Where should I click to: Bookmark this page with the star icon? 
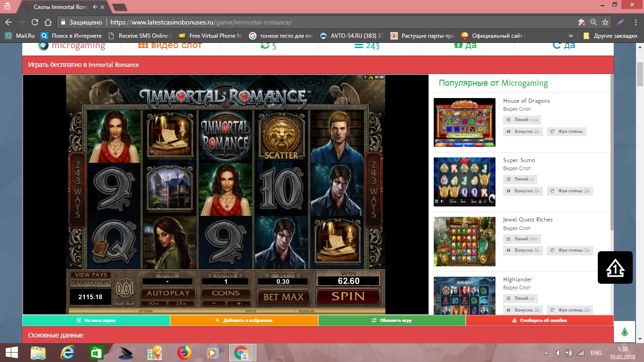coord(605,22)
